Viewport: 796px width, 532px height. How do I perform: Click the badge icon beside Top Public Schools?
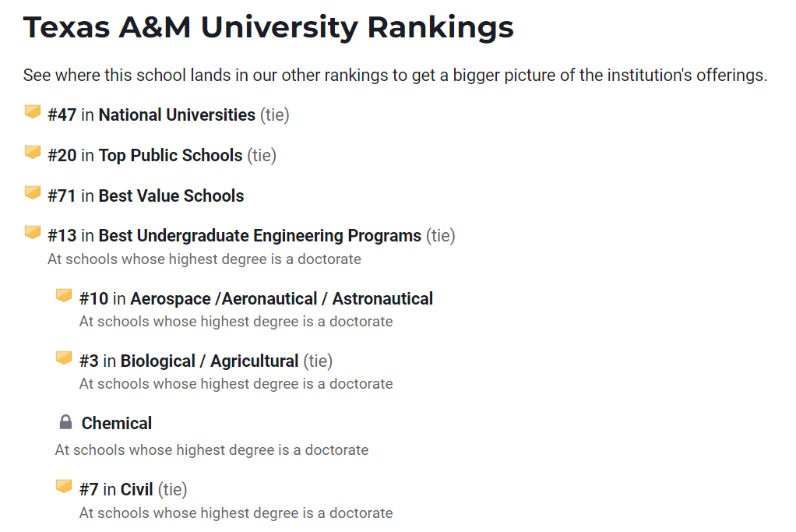pos(32,153)
